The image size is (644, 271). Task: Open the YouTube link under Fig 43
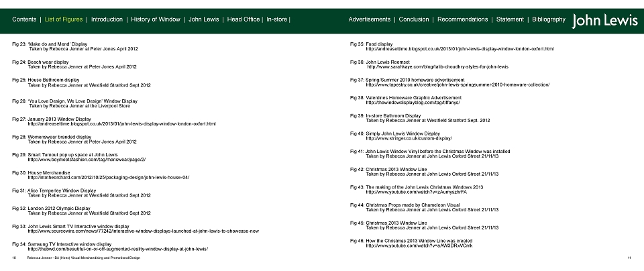[x=417, y=192]
